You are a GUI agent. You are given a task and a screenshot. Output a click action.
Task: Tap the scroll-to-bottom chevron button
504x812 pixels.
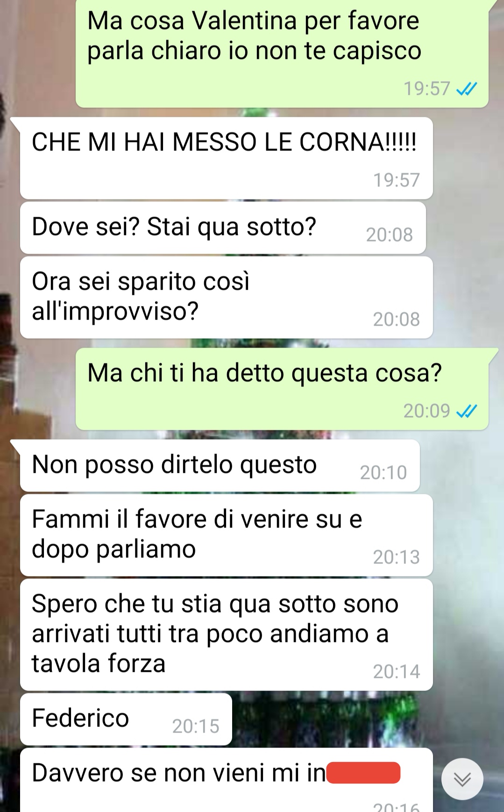(462, 779)
